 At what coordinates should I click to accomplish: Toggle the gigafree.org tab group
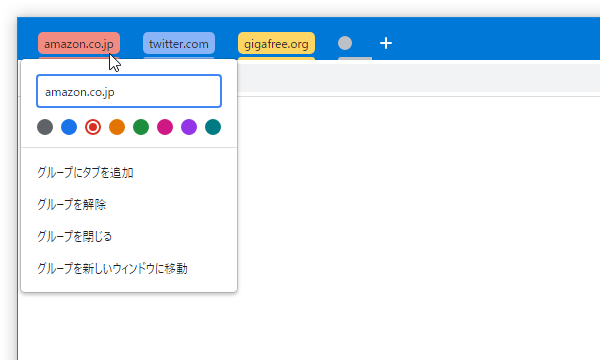[x=276, y=43]
